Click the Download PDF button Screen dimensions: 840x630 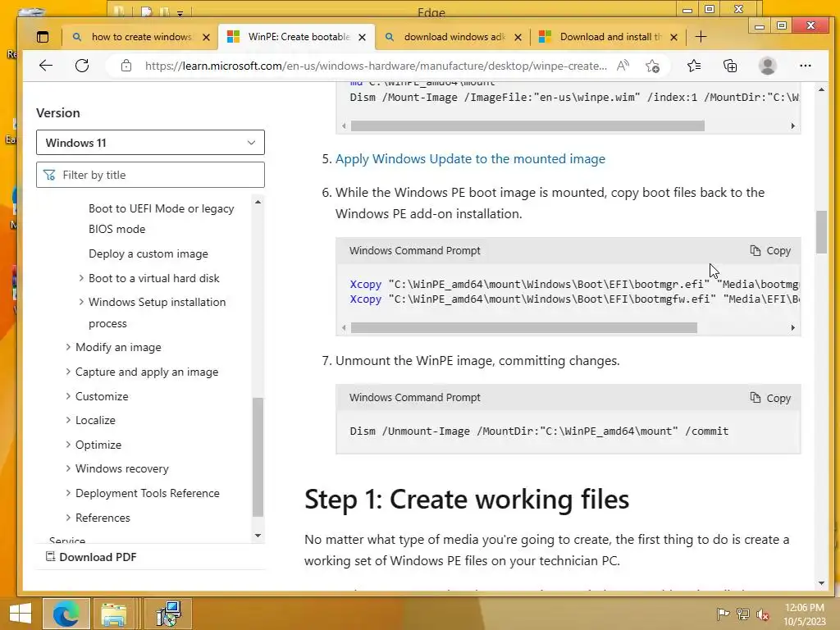pos(91,557)
